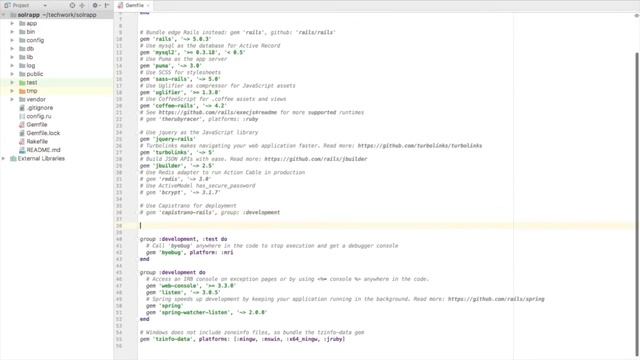The image size is (640, 360).
Task: Click the bin folder icon
Action: pos(22,32)
